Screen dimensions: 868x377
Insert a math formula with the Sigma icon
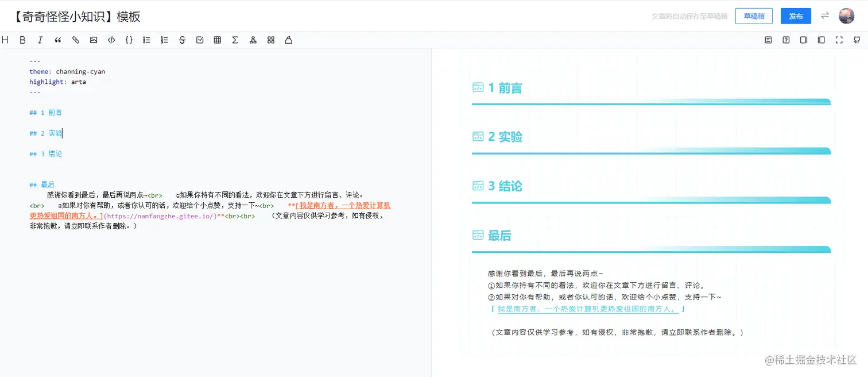tap(235, 40)
